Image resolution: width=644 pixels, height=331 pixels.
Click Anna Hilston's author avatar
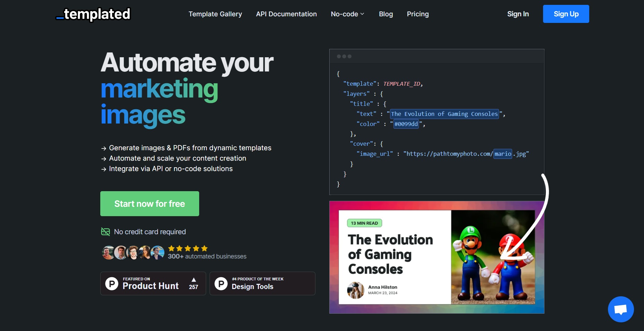point(356,290)
